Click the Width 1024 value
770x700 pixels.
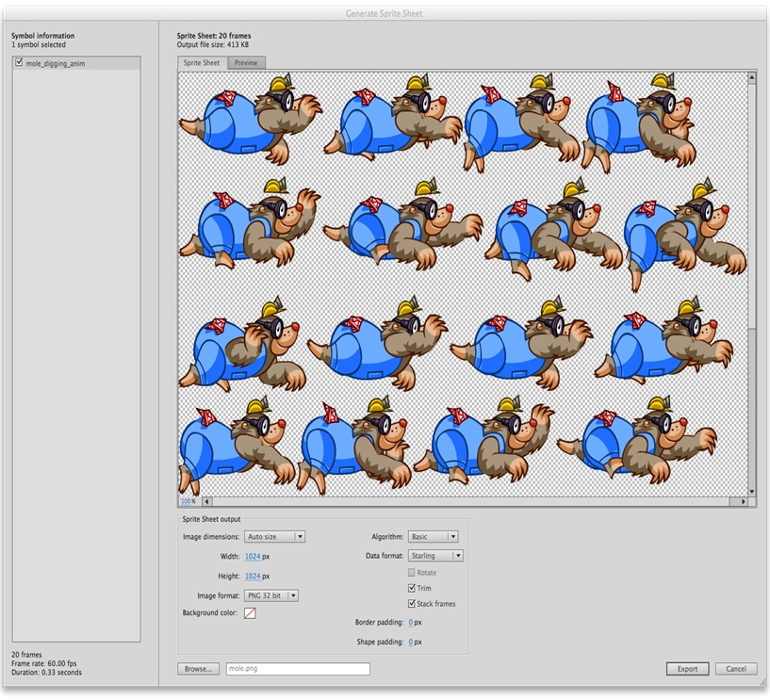[253, 557]
